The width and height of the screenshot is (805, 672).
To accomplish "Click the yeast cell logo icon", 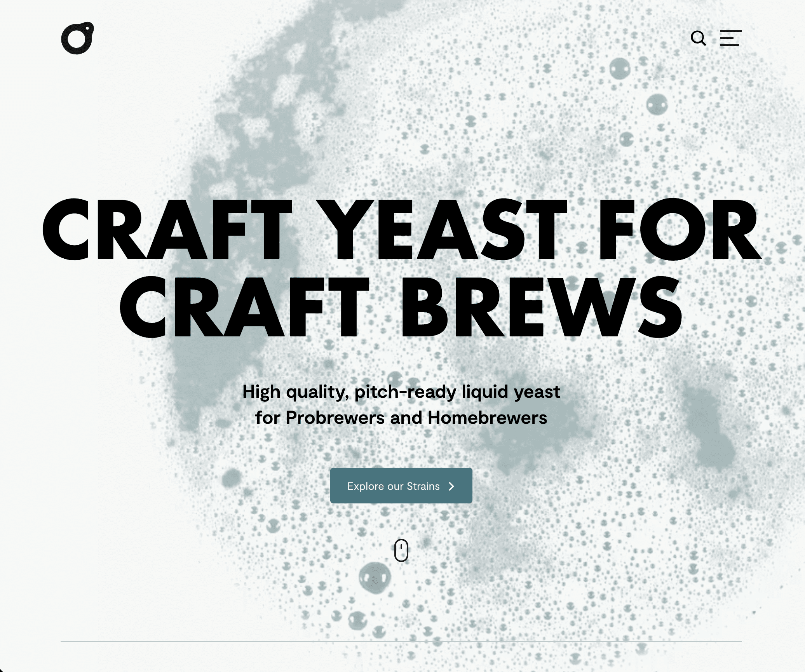I will [78, 38].
